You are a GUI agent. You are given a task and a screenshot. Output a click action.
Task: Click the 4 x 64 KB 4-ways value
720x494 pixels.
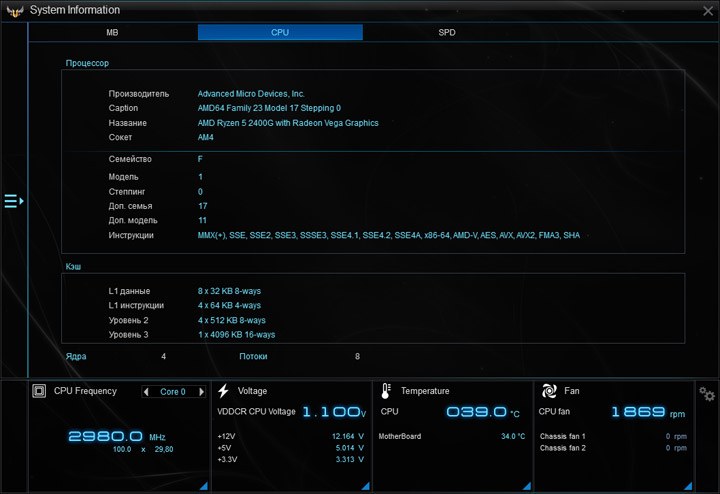coord(229,305)
